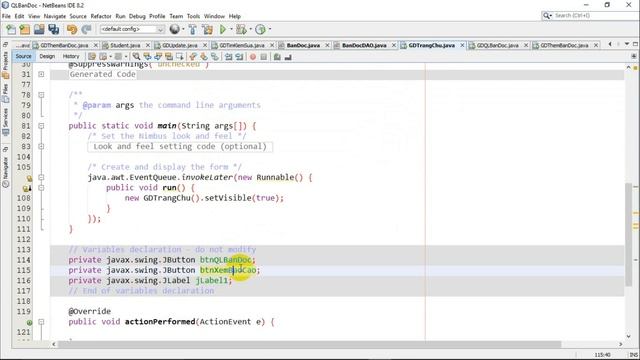Split the editor window icon
This screenshot has width=640, height=360.
click(633, 56)
